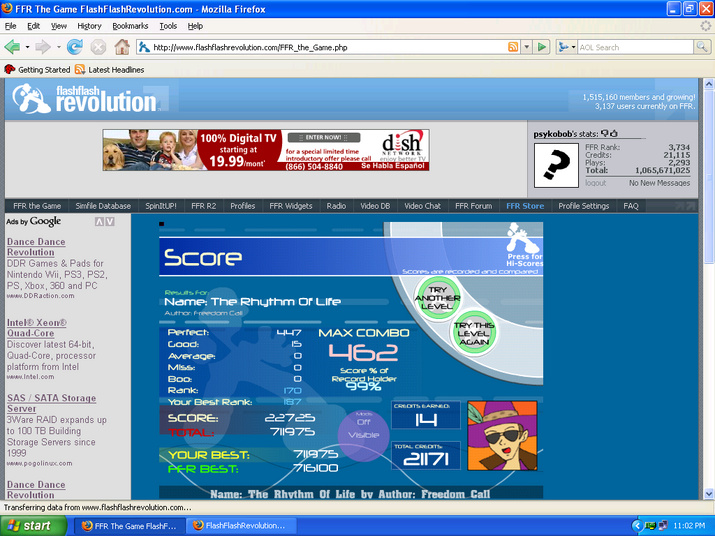This screenshot has width=715, height=536.
Task: Open the address bar history dropdown
Action: [x=527, y=47]
